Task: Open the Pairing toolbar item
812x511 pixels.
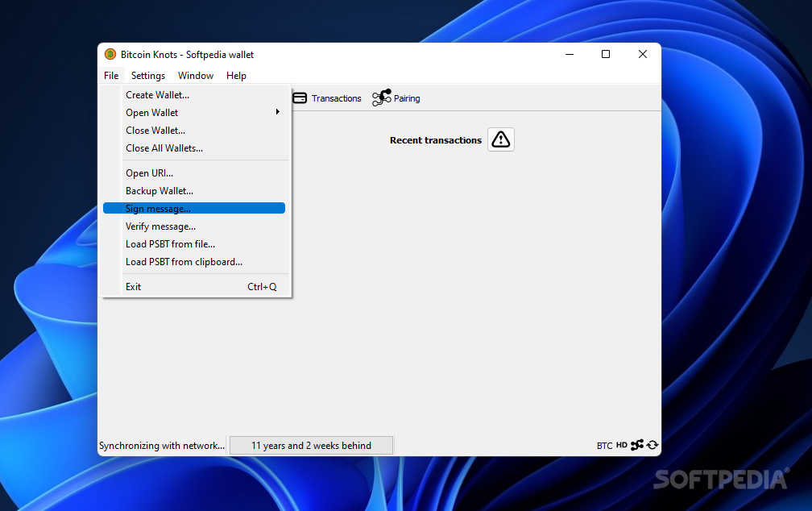Action: tap(396, 98)
